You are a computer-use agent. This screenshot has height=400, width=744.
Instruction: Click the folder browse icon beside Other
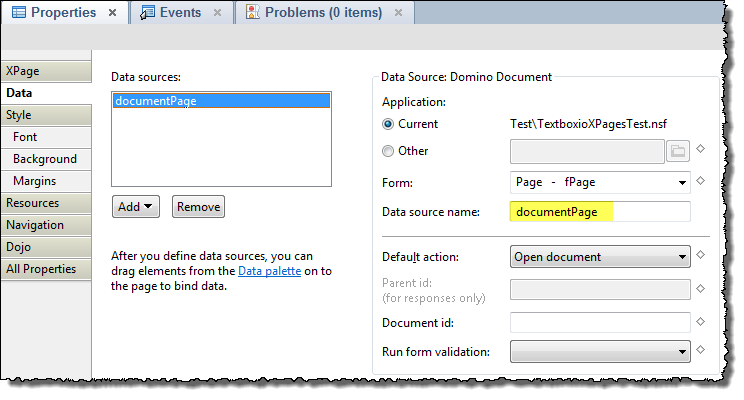(x=679, y=152)
